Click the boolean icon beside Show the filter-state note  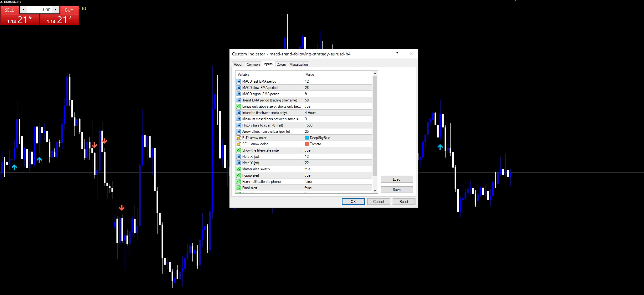239,150
